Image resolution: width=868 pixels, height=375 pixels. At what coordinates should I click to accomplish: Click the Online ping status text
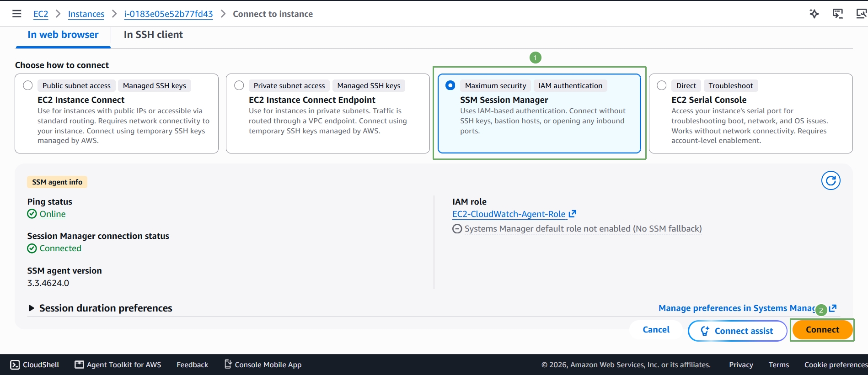pyautogui.click(x=53, y=214)
